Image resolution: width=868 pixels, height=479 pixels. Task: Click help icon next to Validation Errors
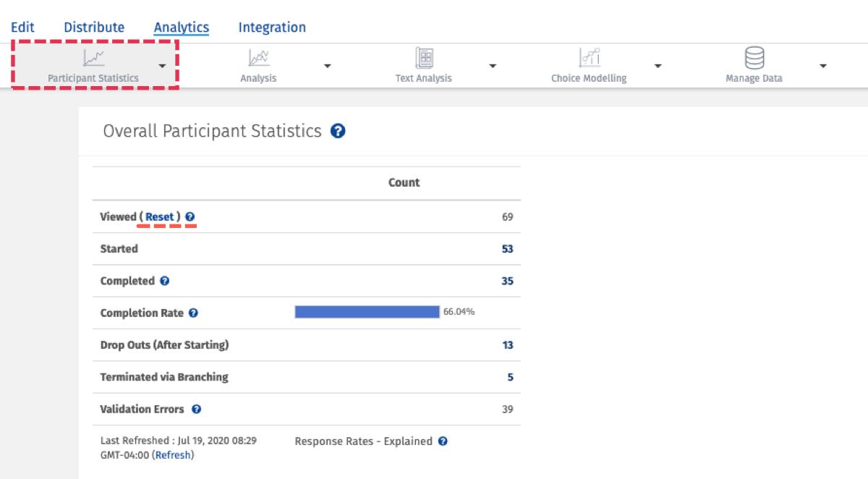pyautogui.click(x=196, y=410)
